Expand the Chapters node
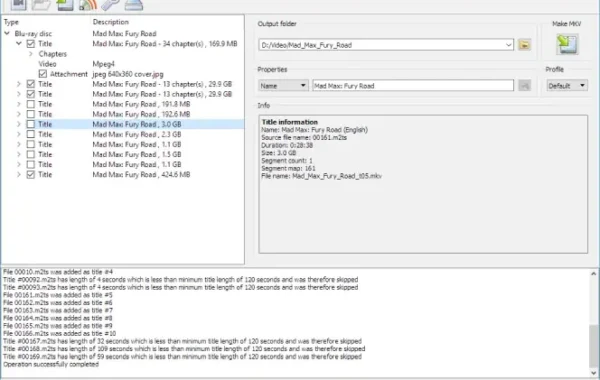Screen dimensions: 600x380 click(x=31, y=54)
